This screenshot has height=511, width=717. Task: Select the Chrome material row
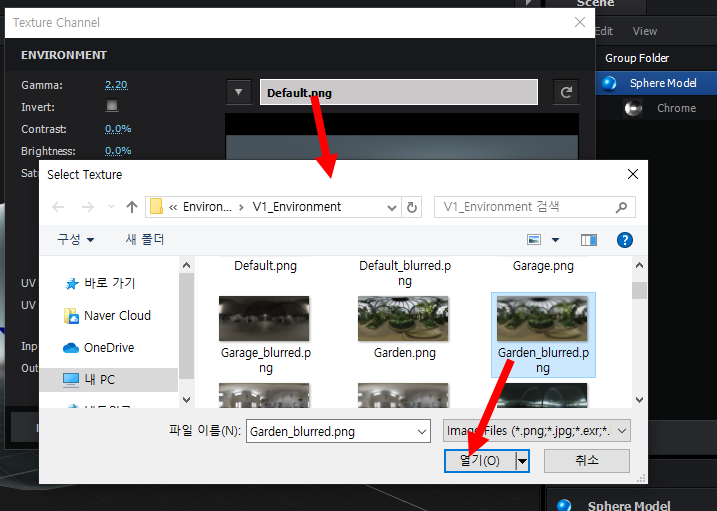pos(656,108)
